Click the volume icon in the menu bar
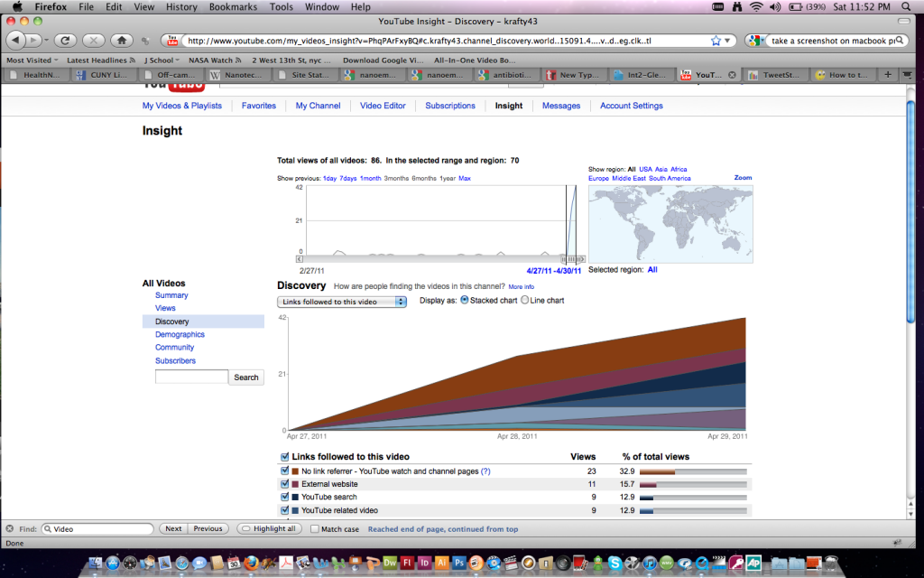 pyautogui.click(x=775, y=6)
